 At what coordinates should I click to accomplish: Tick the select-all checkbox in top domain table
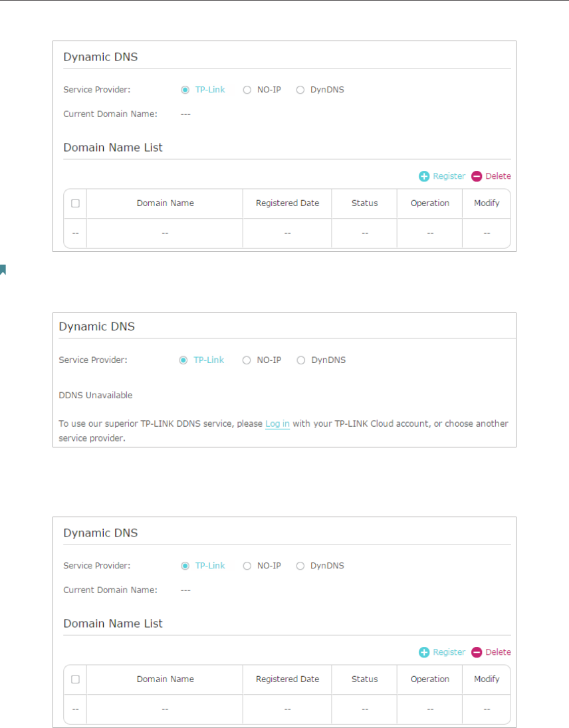tap(75, 203)
